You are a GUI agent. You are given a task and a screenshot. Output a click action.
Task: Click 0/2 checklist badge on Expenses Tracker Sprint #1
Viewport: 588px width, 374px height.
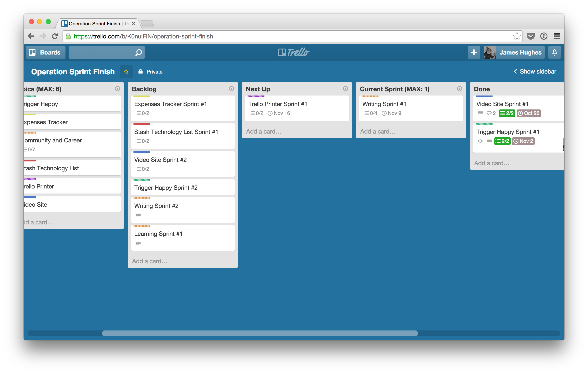pos(142,113)
